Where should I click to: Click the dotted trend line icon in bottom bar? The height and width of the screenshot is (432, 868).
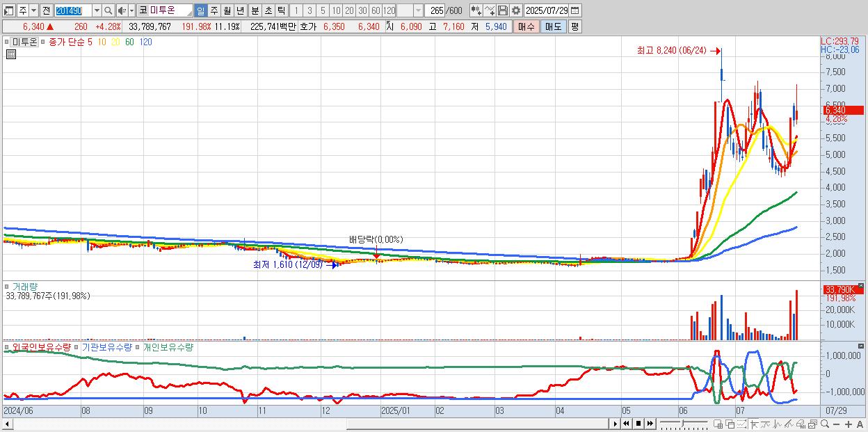741,424
